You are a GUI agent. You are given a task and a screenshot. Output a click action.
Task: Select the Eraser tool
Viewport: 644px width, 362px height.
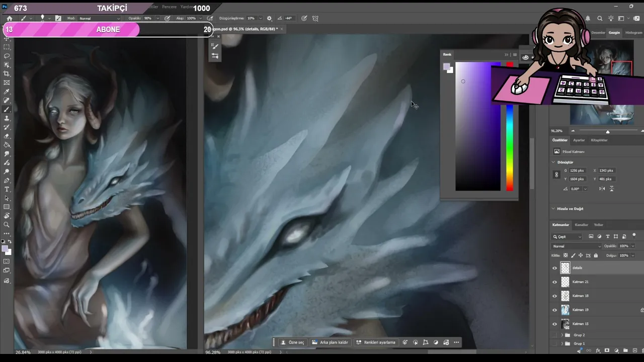coord(7,136)
